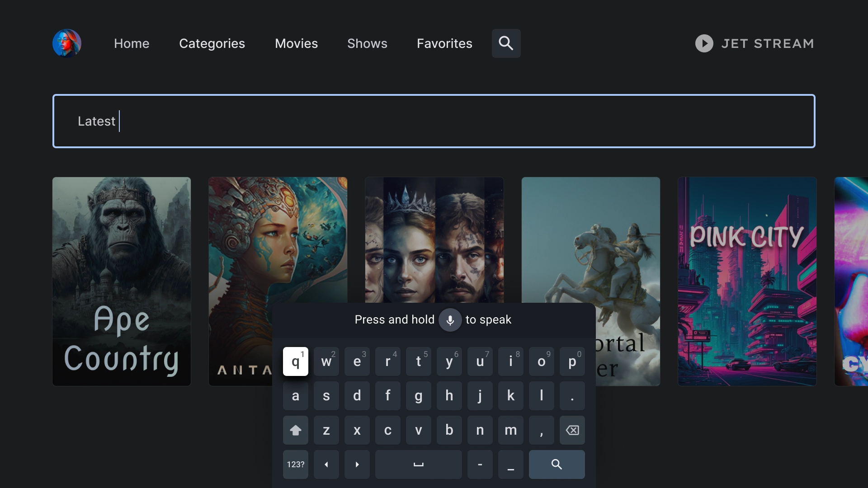Click the Favorites navigation link
Screen dimensions: 868x488
click(x=445, y=43)
